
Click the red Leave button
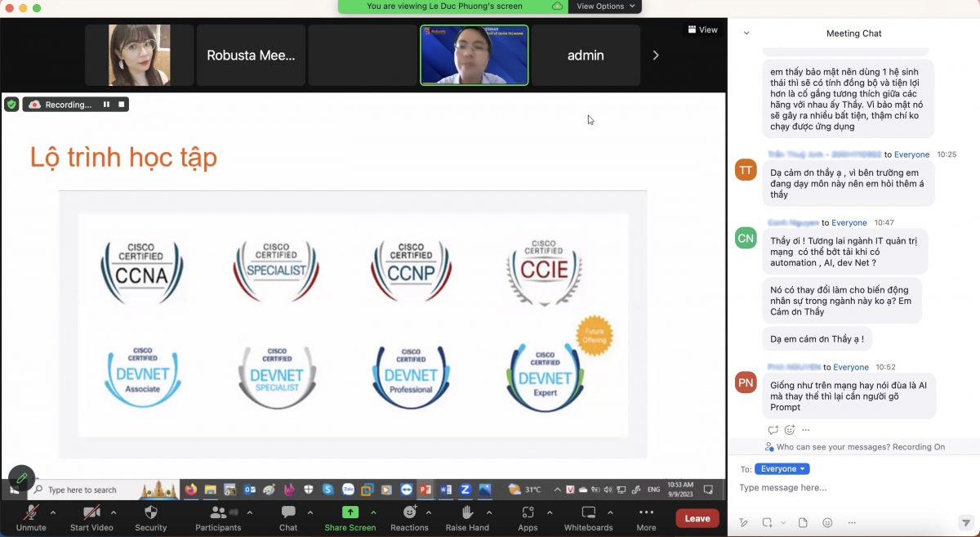tap(697, 518)
